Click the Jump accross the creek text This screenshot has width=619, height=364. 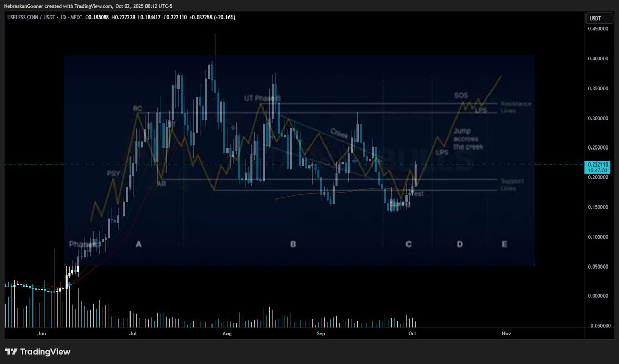click(468, 139)
